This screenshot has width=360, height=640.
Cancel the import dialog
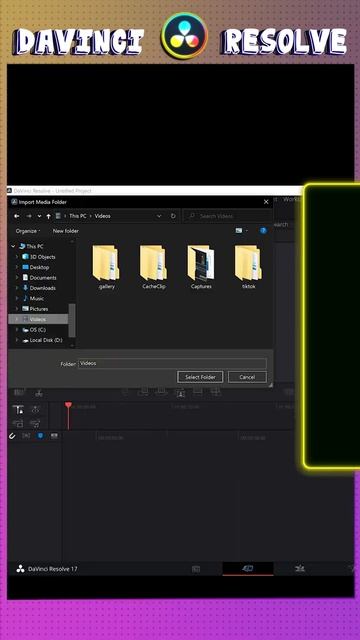pos(247,377)
